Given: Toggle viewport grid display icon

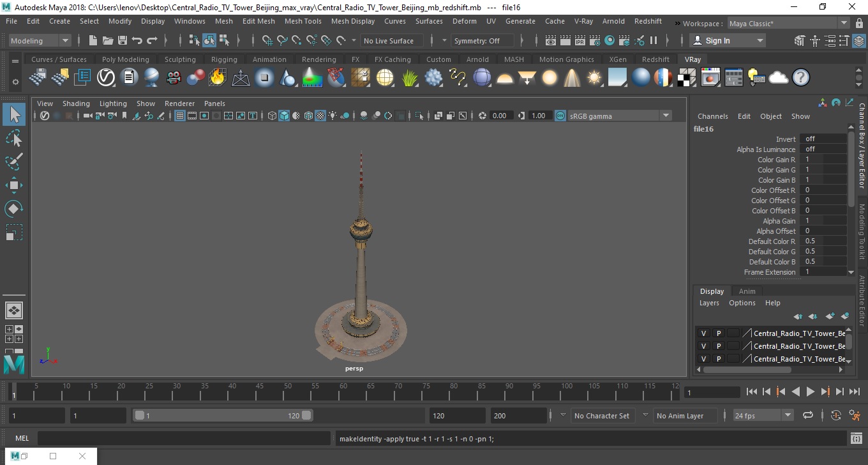Looking at the screenshot, I should pyautogui.click(x=180, y=116).
